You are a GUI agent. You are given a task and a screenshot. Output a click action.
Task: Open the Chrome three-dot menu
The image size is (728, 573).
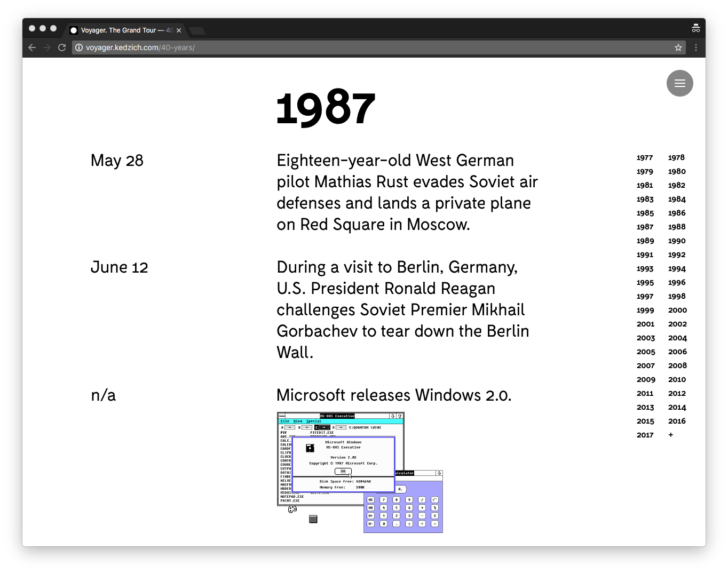(695, 47)
